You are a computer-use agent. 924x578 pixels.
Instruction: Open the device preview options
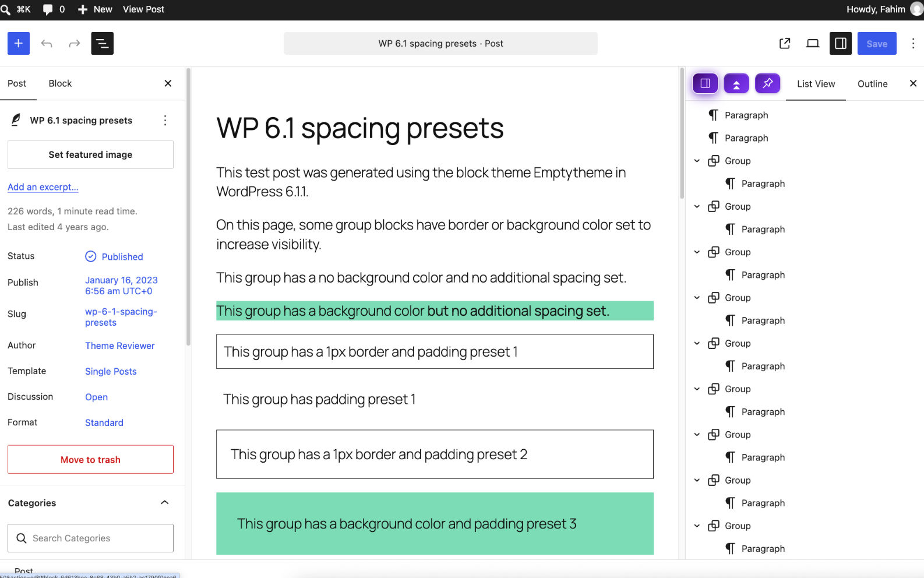click(813, 43)
